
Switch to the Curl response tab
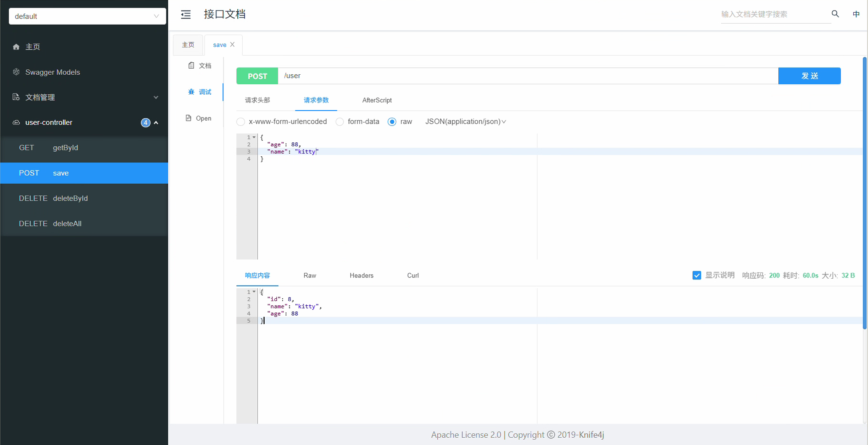click(x=413, y=275)
